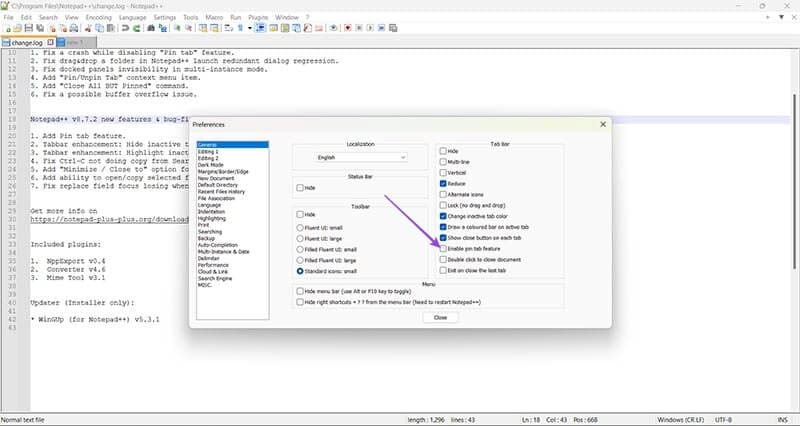800x426 pixels.
Task: Click the Copy toolbar icon
Action: click(x=99, y=28)
